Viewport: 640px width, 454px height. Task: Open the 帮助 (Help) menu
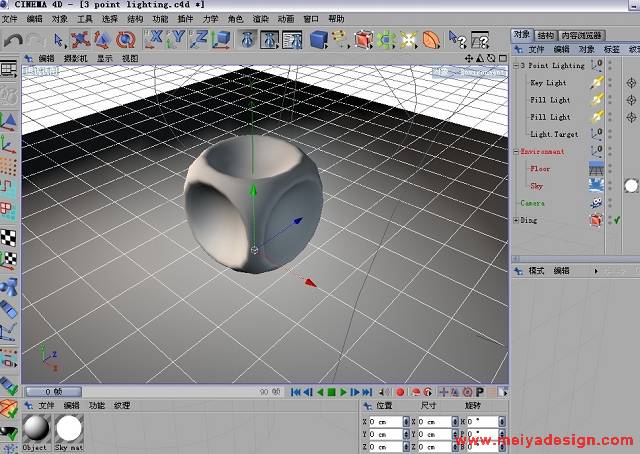pos(336,19)
